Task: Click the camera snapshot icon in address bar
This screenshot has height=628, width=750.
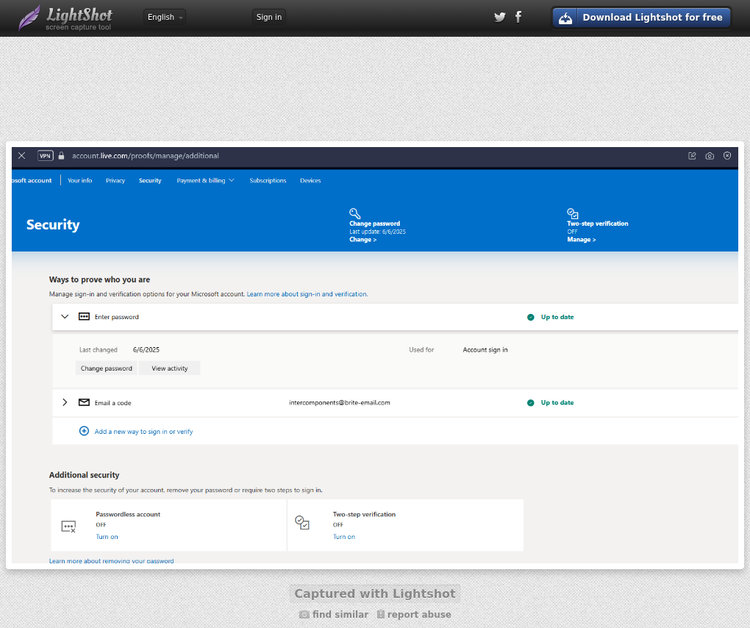Action: pyautogui.click(x=709, y=156)
